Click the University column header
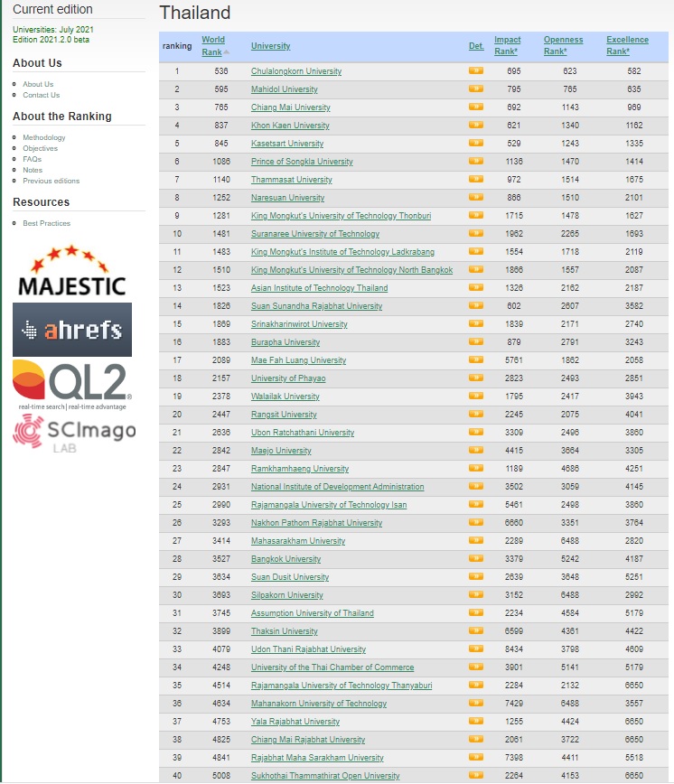The height and width of the screenshot is (784, 674). pyautogui.click(x=271, y=46)
